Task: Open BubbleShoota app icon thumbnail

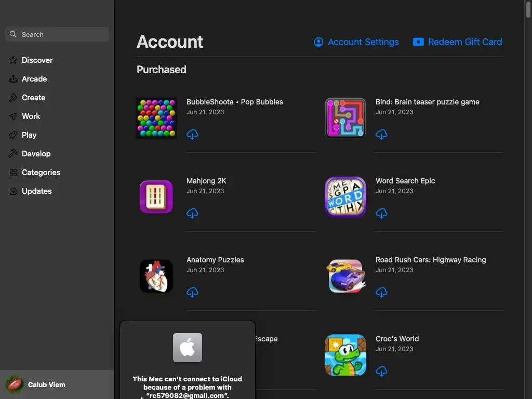Action: (x=156, y=118)
